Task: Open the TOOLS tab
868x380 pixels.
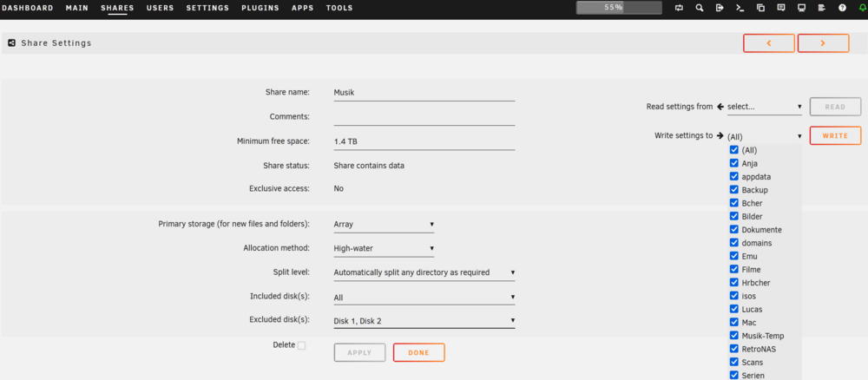Action: 339,8
